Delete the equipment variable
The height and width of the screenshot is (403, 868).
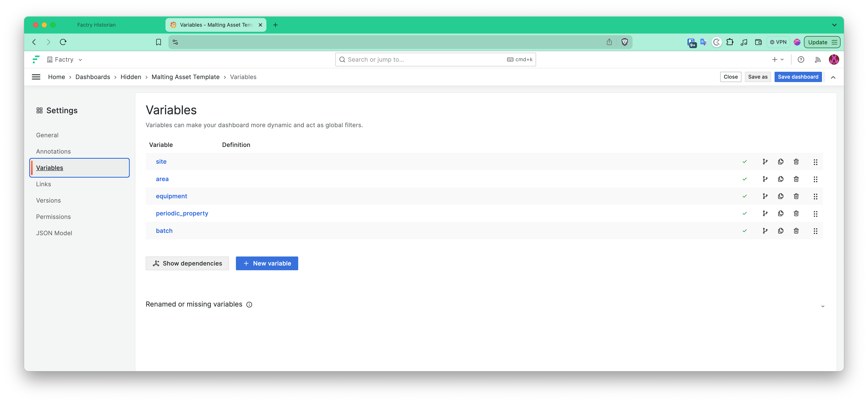tap(796, 196)
